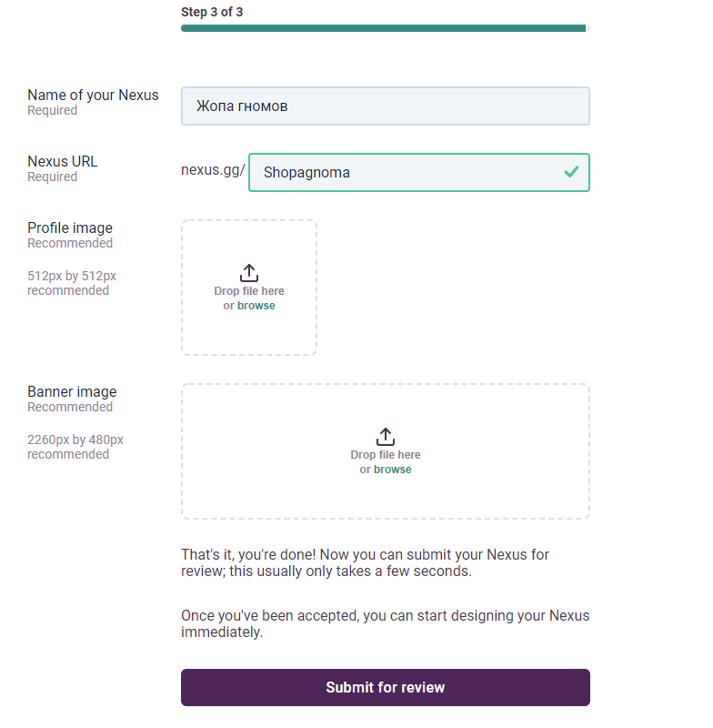The image size is (713, 728).
Task: Click the banner image drop zone
Action: (386, 451)
